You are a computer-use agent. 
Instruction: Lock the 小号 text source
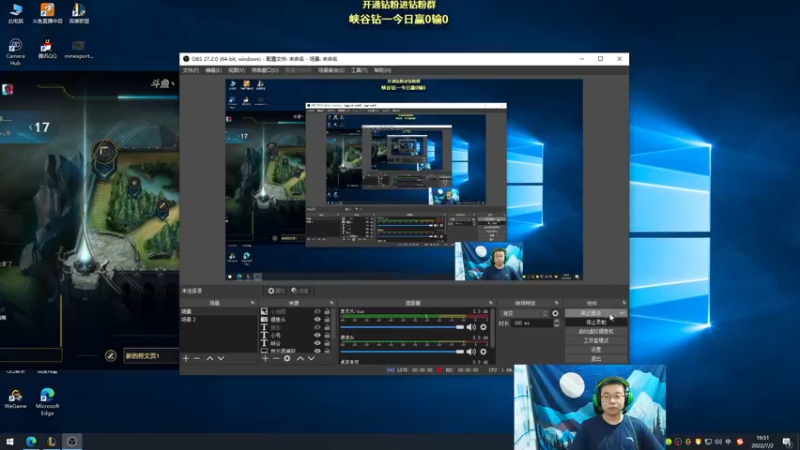(327, 335)
